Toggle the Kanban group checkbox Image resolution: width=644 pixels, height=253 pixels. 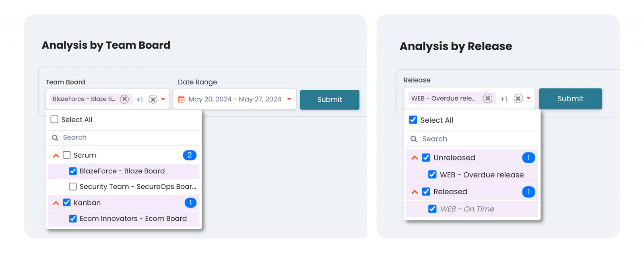point(67,203)
